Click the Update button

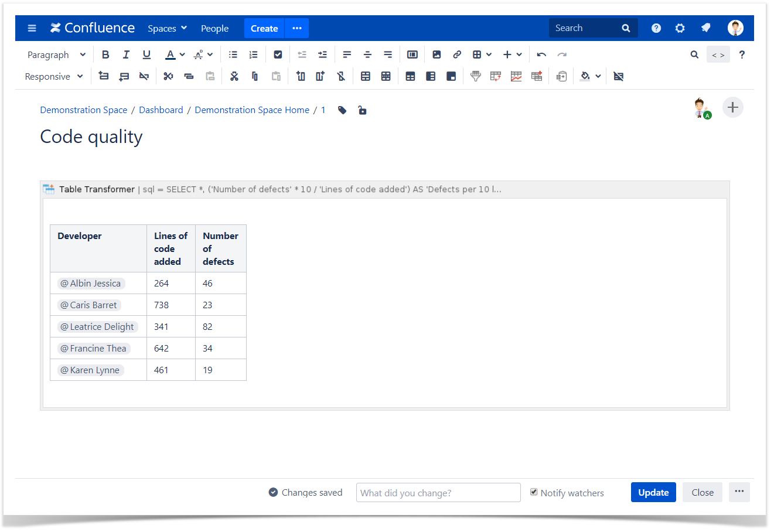tap(653, 492)
